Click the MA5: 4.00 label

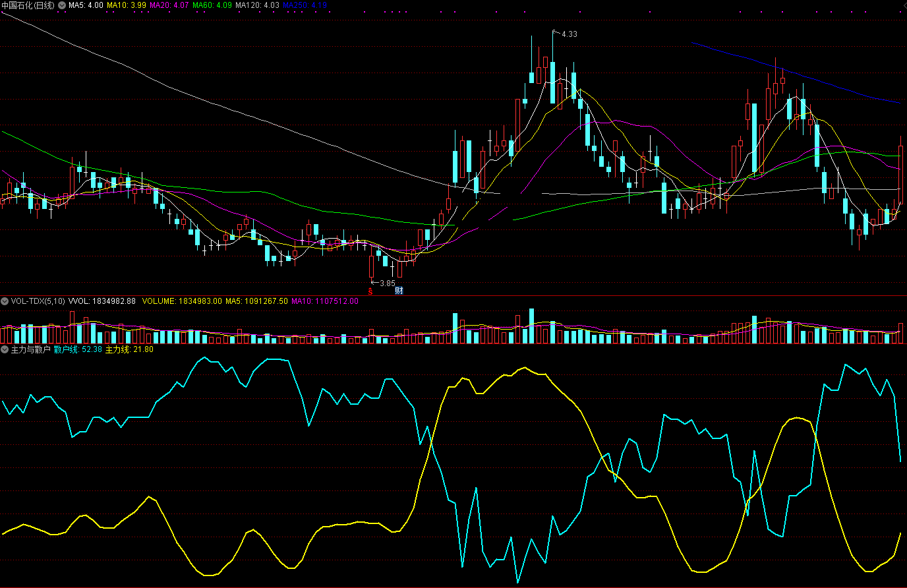point(86,5)
